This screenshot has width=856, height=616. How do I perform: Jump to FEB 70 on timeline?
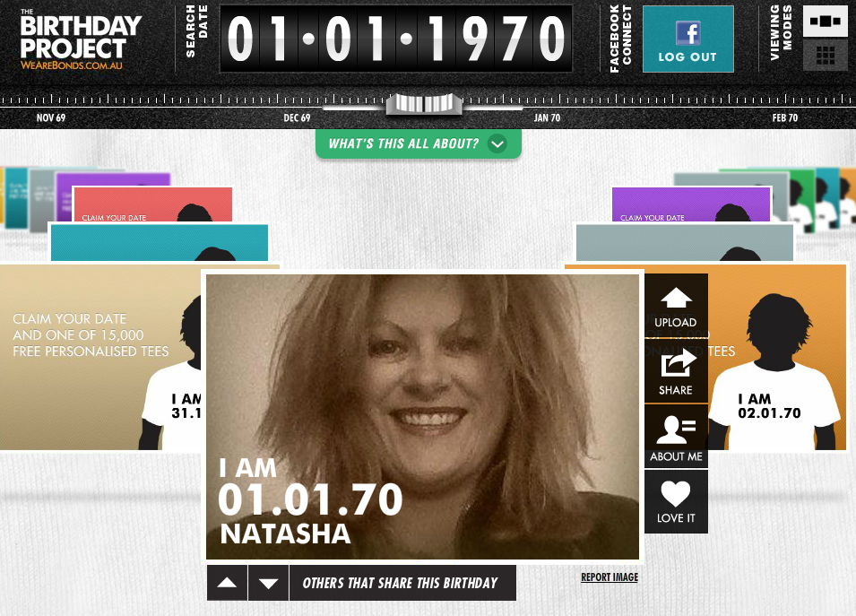pyautogui.click(x=785, y=118)
